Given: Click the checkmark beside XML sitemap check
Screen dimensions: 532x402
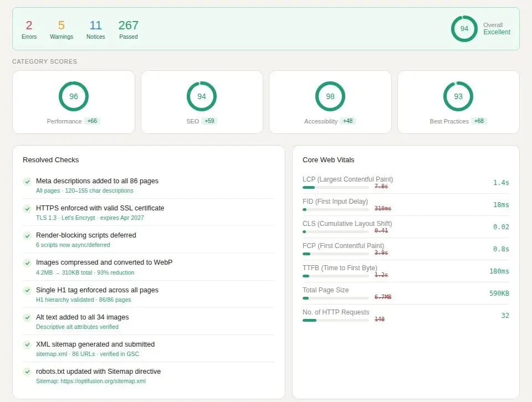Looking at the screenshot, I should (27, 344).
